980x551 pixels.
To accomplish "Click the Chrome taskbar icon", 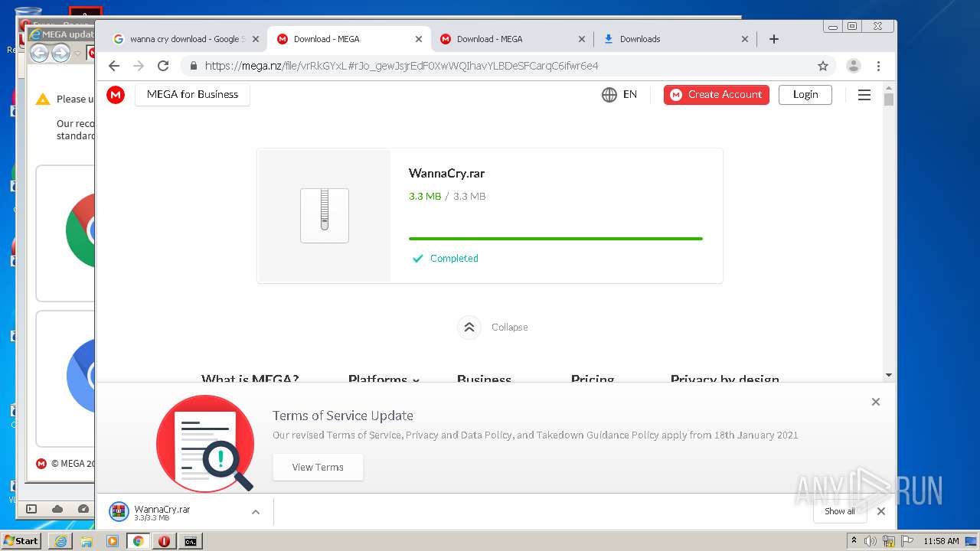I will pyautogui.click(x=139, y=541).
